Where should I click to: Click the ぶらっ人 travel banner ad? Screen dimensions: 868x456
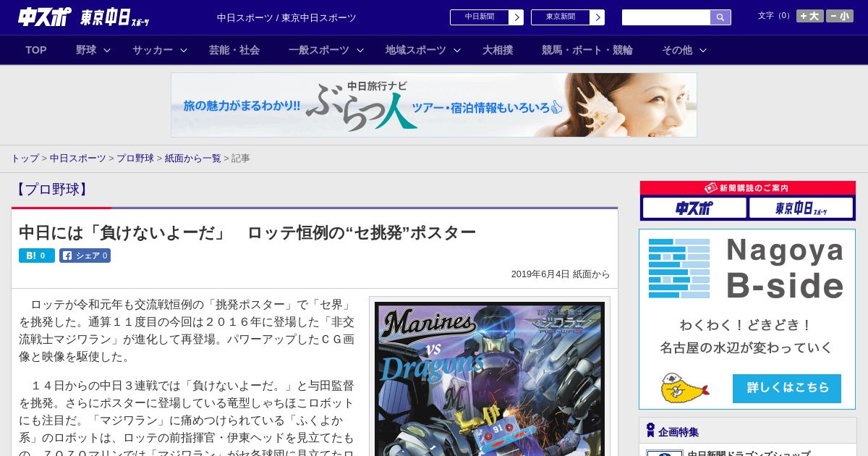point(434,105)
